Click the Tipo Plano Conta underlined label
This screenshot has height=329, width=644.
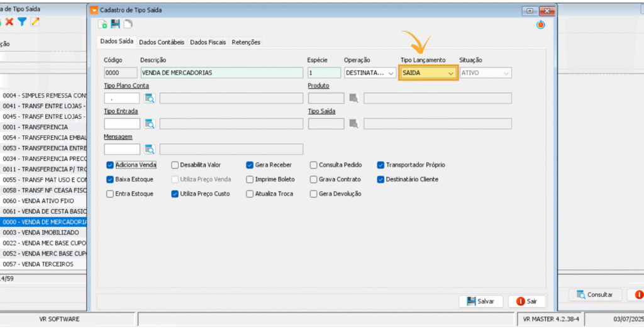tap(126, 86)
